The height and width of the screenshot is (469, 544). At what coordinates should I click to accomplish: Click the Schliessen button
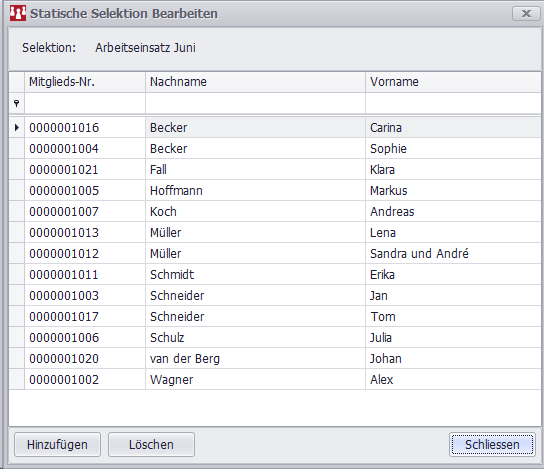coord(492,444)
